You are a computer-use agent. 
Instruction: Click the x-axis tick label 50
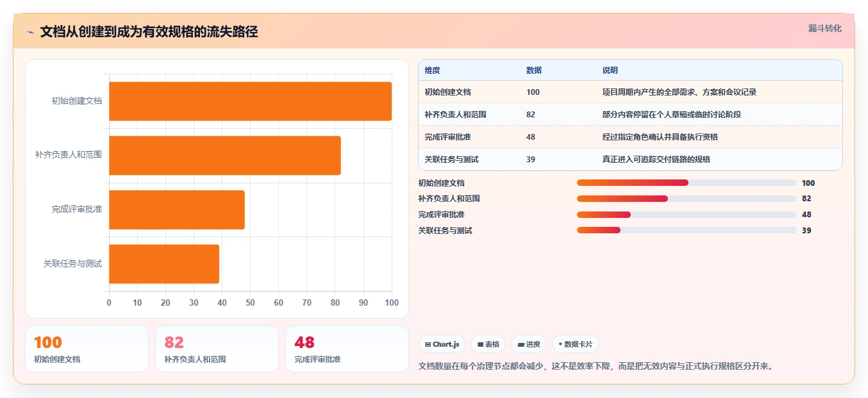click(x=250, y=303)
